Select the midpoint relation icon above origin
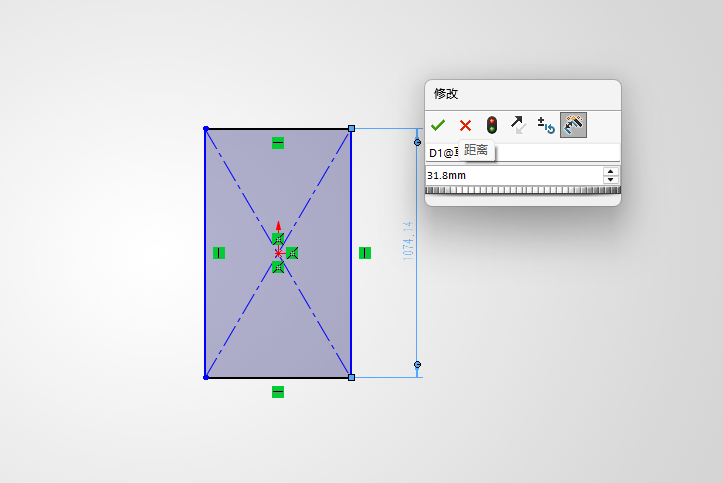723x483 pixels. [x=278, y=239]
